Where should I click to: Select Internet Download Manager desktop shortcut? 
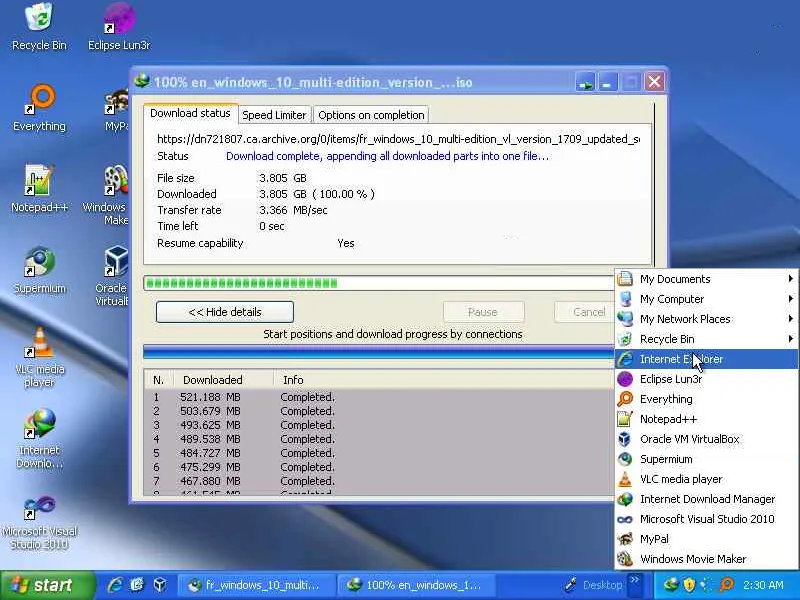coord(39,439)
